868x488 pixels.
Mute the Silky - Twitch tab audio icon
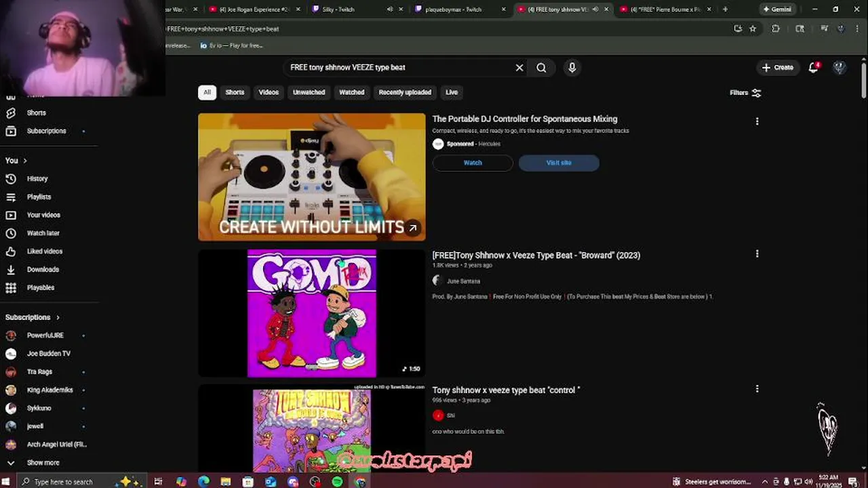point(390,9)
